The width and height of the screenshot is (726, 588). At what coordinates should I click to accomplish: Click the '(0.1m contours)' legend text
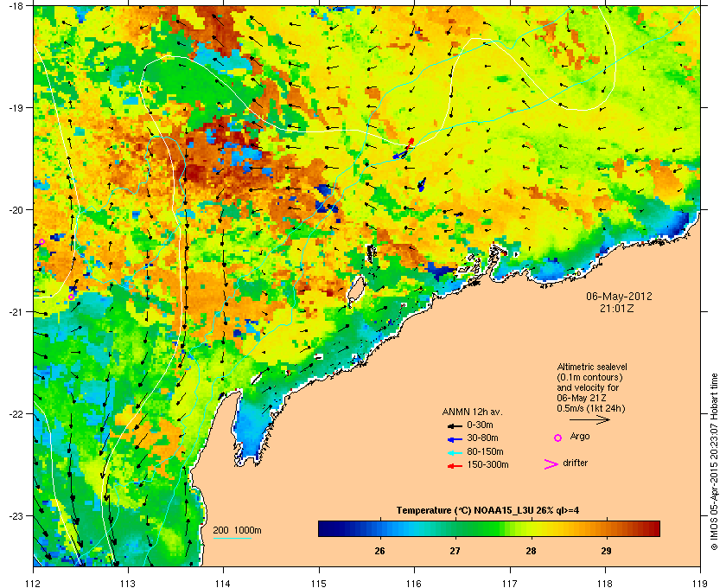pyautogui.click(x=589, y=377)
